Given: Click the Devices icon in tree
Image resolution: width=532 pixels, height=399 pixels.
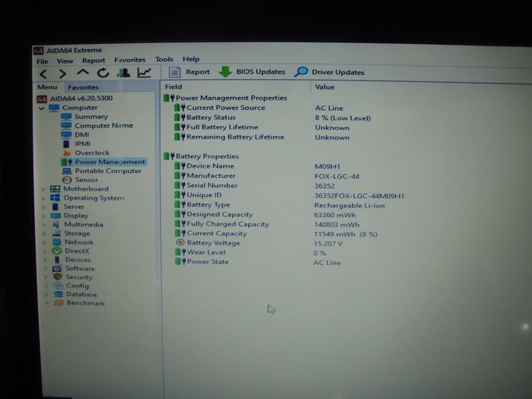Looking at the screenshot, I should coord(58,260).
